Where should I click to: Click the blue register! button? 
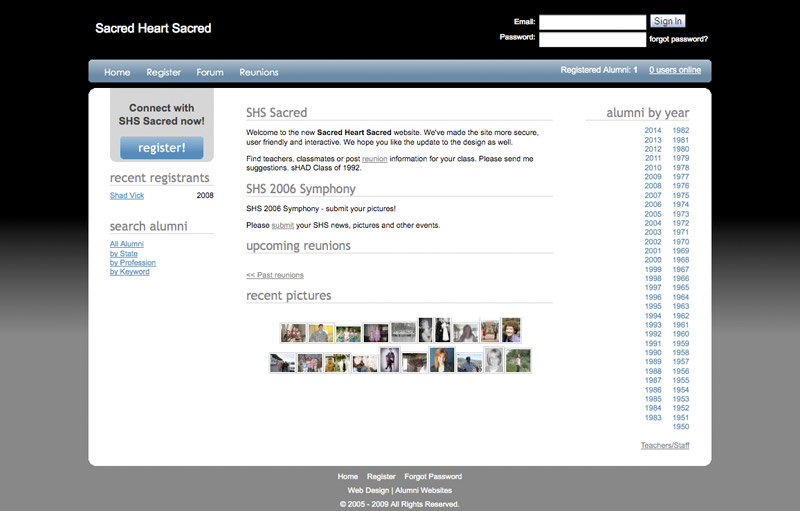point(161,148)
